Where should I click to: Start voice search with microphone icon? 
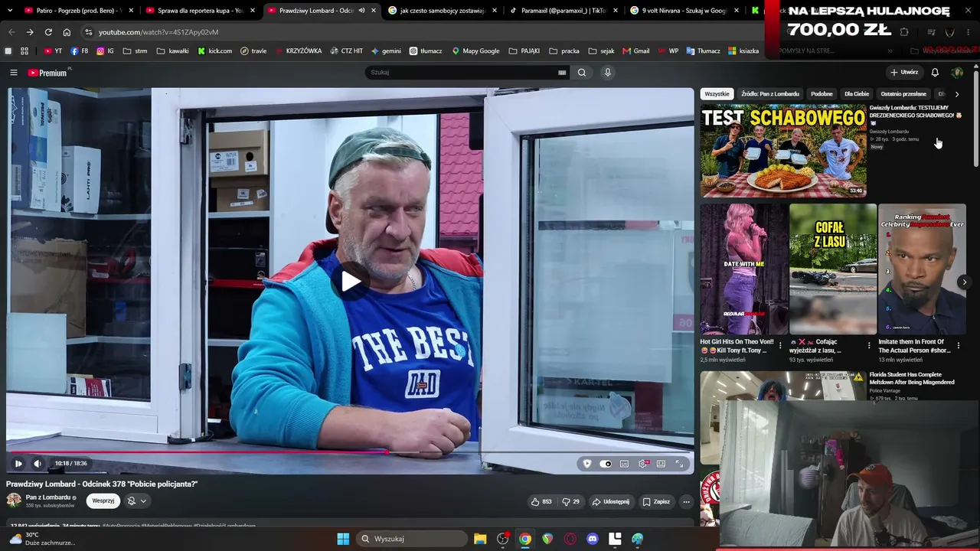click(608, 73)
